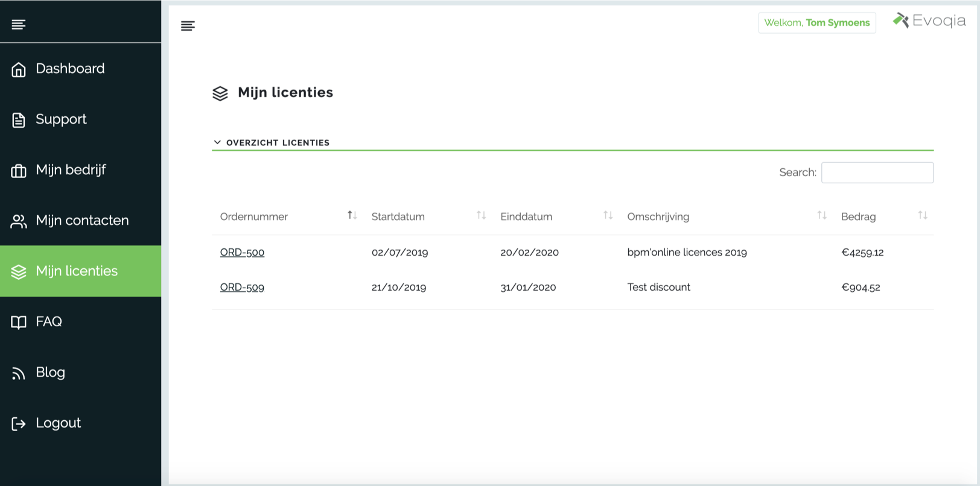The height and width of the screenshot is (486, 980).
Task: Click end date 31/01/2020
Action: tap(528, 287)
